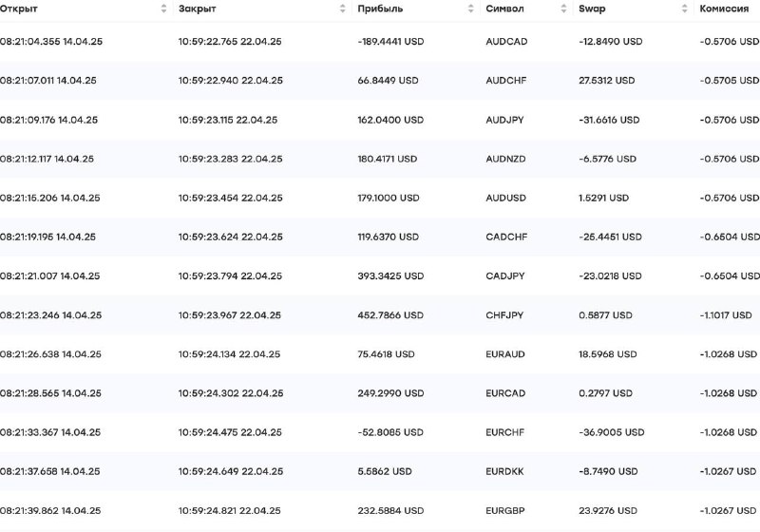The image size is (760, 532).
Task: Sort by the Swap column sort icon
Action: coord(684,9)
